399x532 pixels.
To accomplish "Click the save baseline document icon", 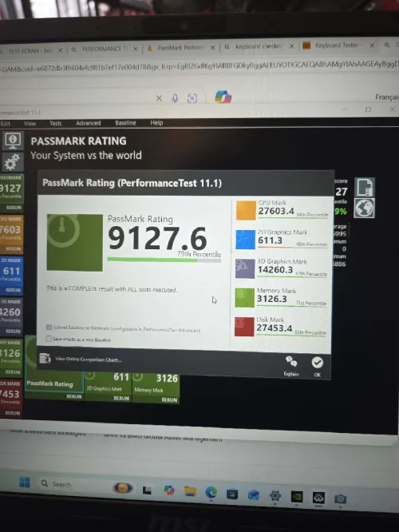I will point(365,187).
